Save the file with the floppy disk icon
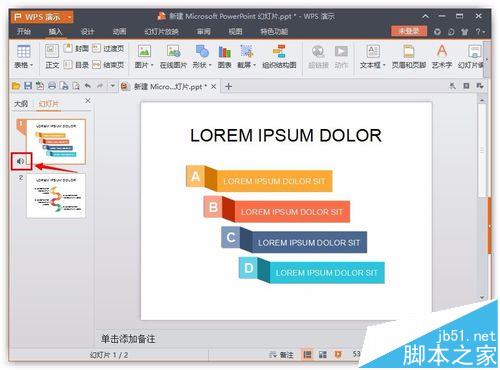500x370 pixels. point(28,86)
